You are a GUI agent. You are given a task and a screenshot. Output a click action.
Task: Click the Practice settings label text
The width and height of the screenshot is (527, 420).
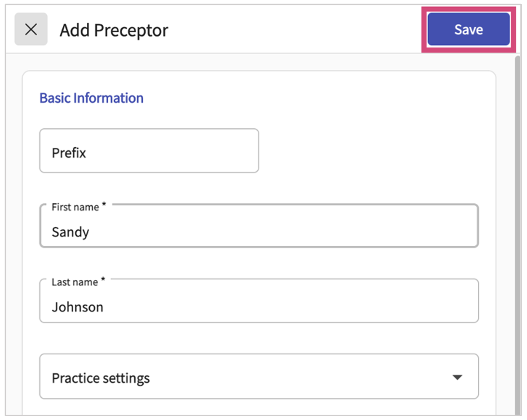(100, 378)
